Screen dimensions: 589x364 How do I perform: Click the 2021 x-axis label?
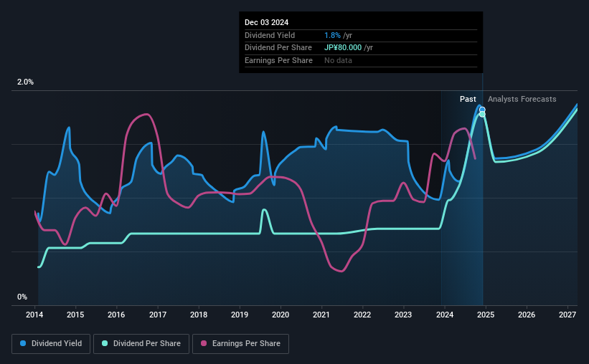pyautogui.click(x=321, y=315)
